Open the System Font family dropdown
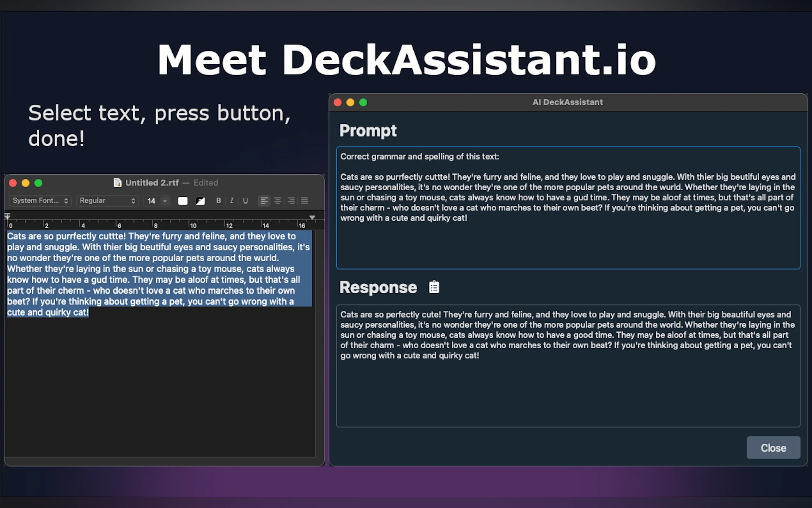 coord(40,201)
